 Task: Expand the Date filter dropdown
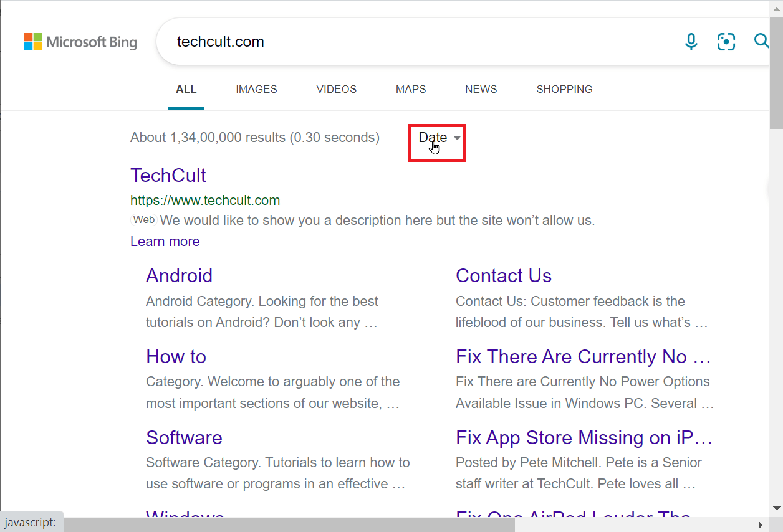click(x=438, y=138)
